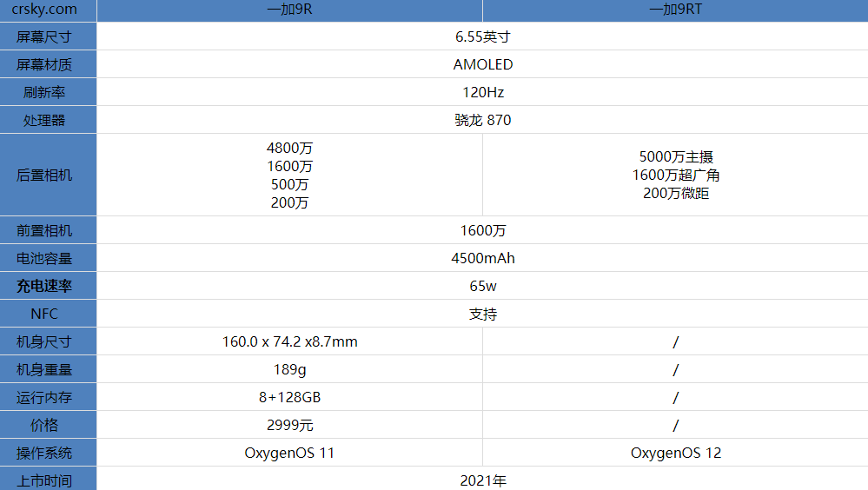Image resolution: width=868 pixels, height=490 pixels.
Task: Click the 屏幕尺寸 row label
Action: (44, 37)
